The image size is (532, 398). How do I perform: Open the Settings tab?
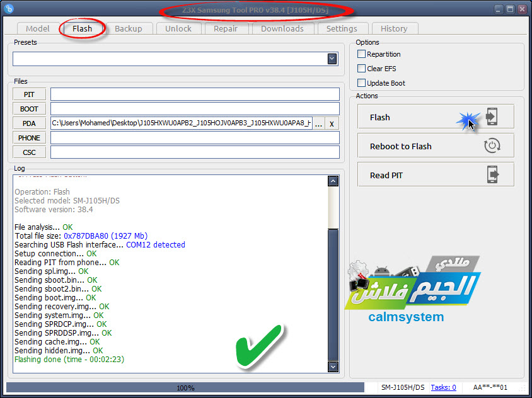(x=342, y=28)
